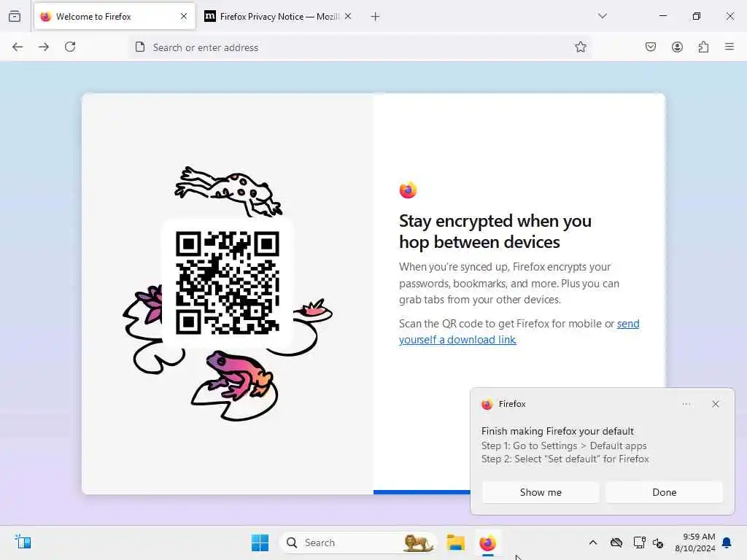
Task: Go back to the previous page
Action: tap(18, 47)
